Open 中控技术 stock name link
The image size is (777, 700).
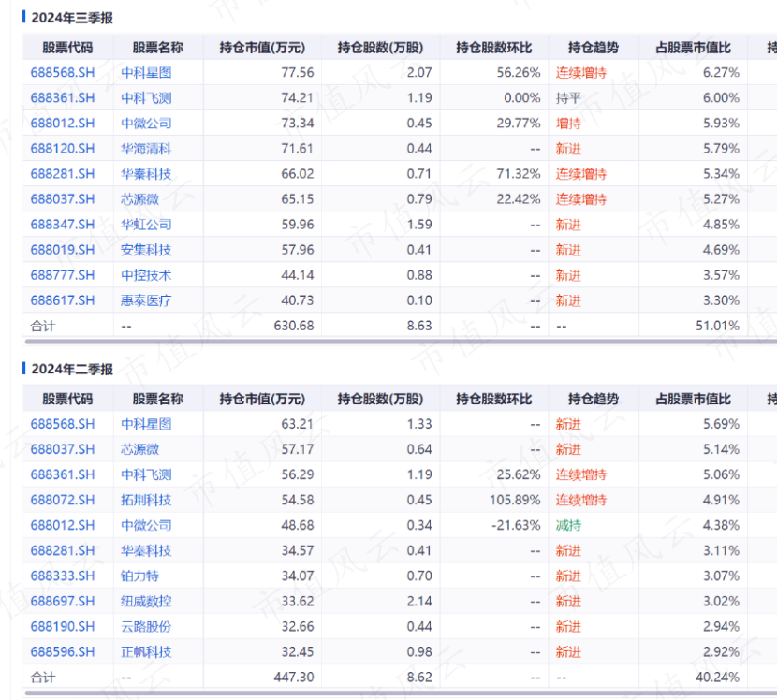point(146,275)
